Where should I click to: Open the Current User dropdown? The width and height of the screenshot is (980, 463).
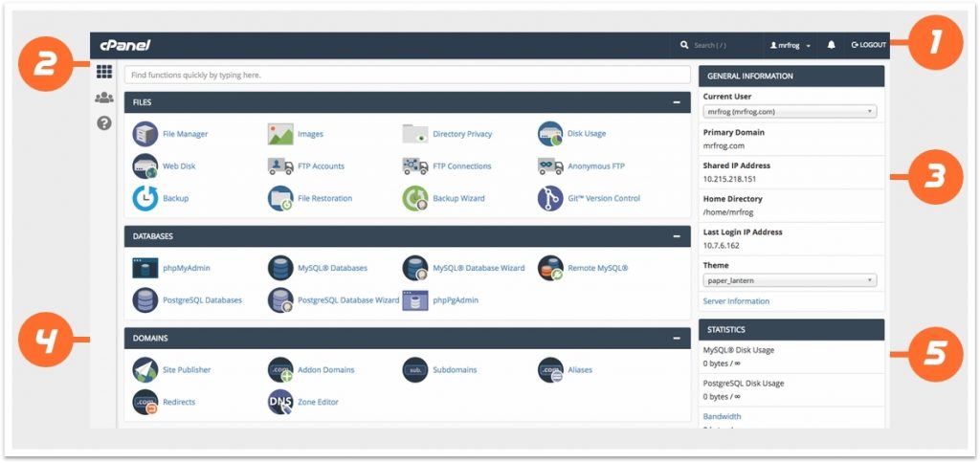coord(790,112)
